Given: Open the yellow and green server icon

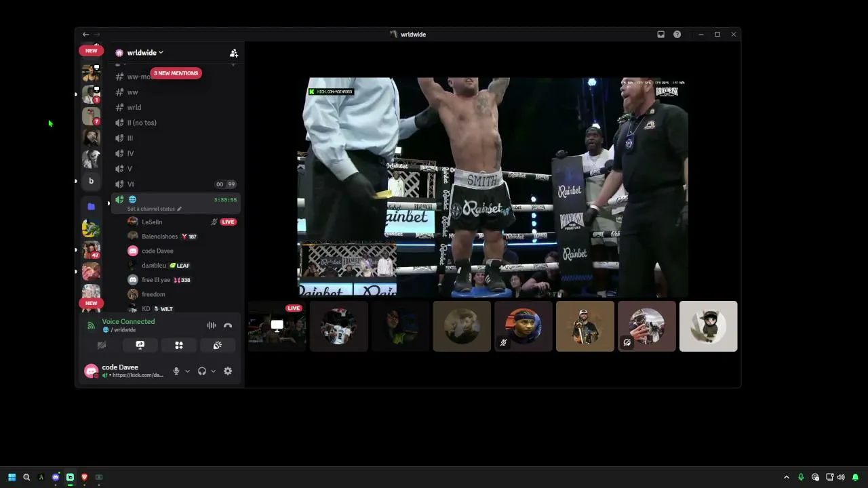Looking at the screenshot, I should coord(91,228).
